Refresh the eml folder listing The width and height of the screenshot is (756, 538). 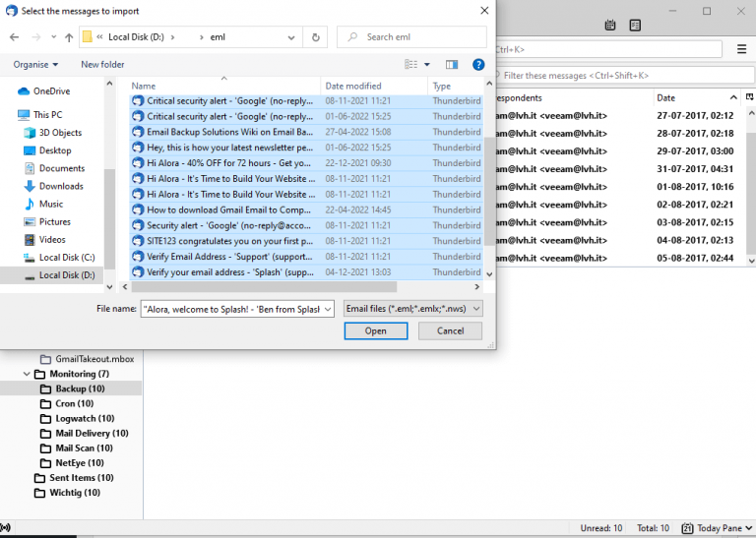coord(315,37)
